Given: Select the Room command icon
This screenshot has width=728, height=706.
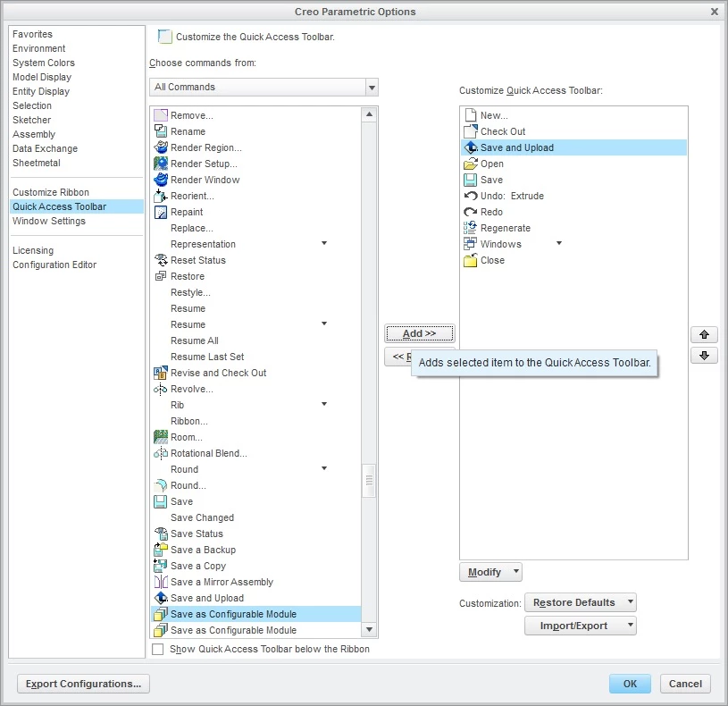Looking at the screenshot, I should [160, 437].
